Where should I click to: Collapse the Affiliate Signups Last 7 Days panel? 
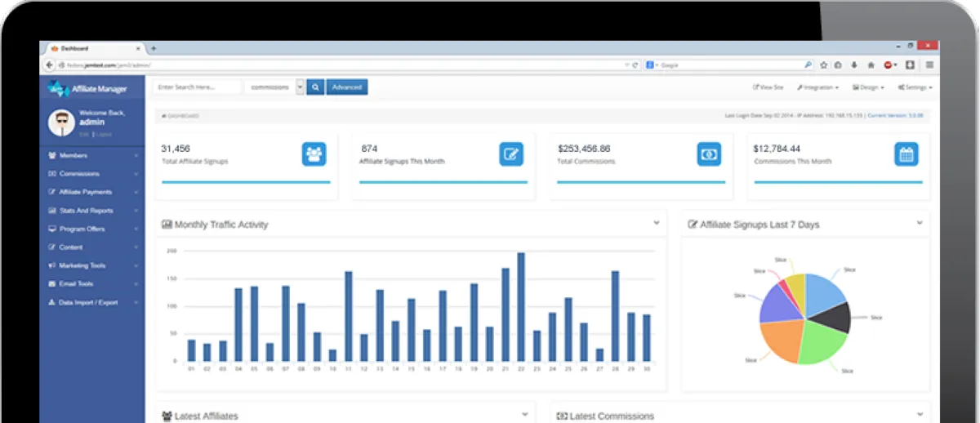click(x=919, y=222)
